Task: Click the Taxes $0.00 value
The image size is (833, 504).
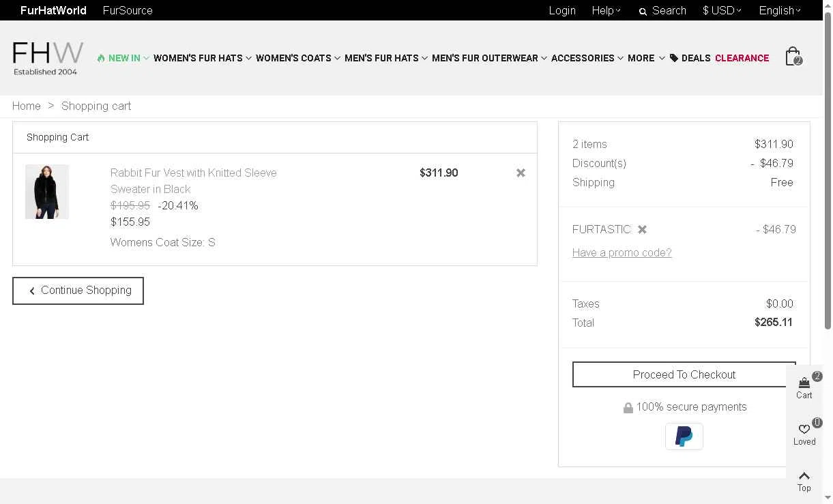Action: (780, 303)
